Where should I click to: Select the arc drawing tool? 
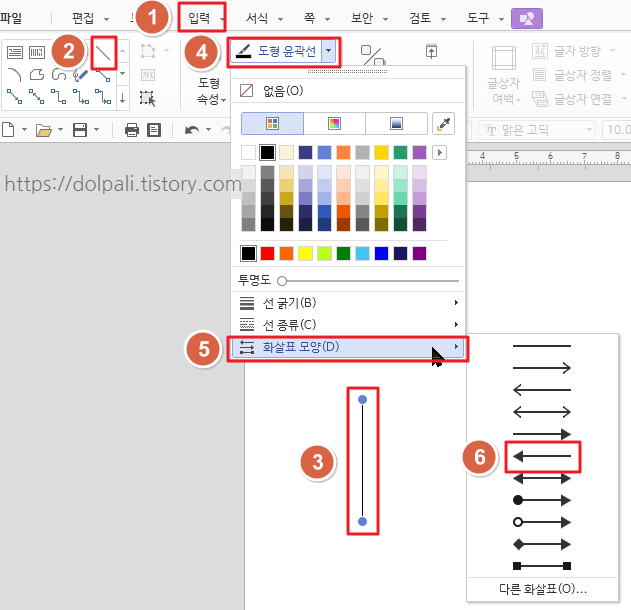point(14,75)
